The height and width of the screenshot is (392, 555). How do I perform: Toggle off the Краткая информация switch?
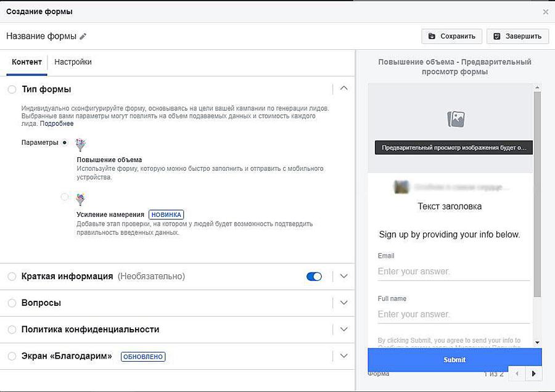coord(314,277)
